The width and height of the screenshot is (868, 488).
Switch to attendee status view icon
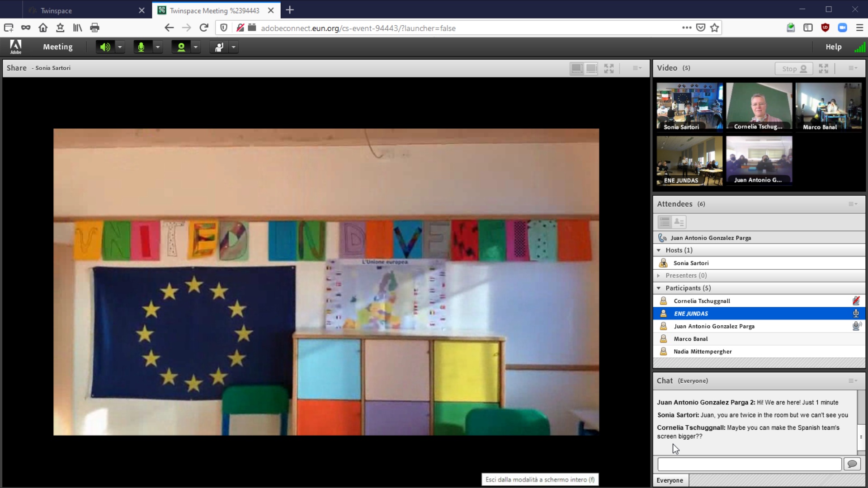[x=679, y=222]
